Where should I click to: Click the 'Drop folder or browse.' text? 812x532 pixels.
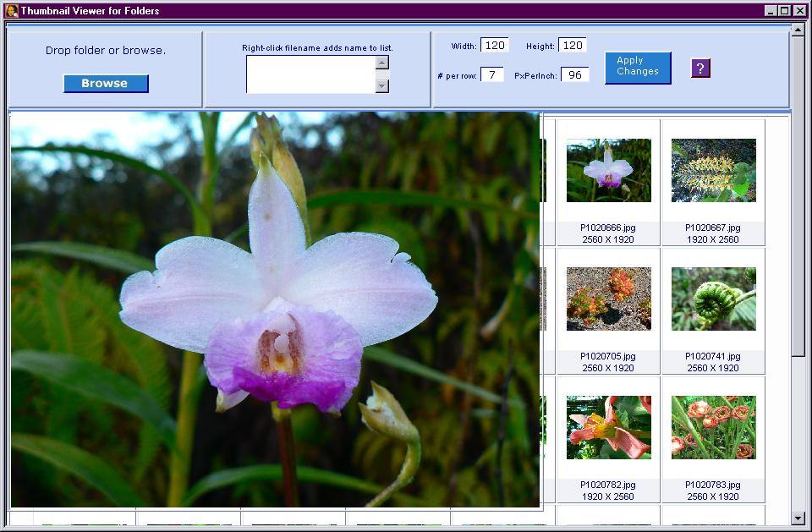pyautogui.click(x=106, y=50)
